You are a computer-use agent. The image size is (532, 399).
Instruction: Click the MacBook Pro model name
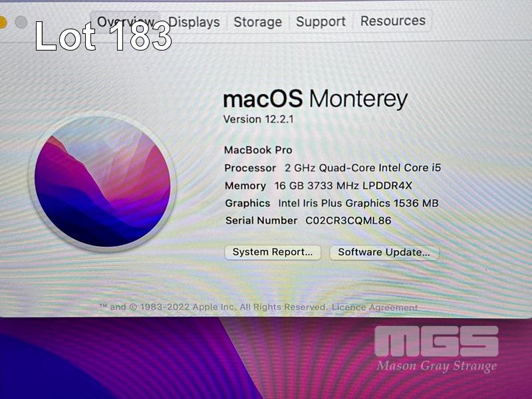pos(258,150)
